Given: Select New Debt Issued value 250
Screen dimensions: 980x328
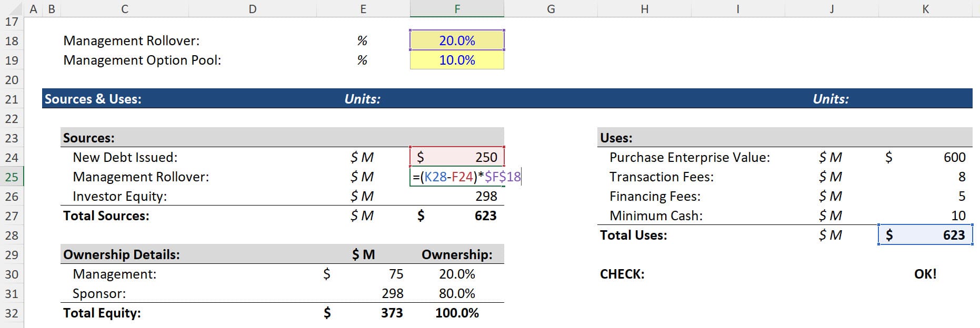Looking at the screenshot, I should [457, 157].
